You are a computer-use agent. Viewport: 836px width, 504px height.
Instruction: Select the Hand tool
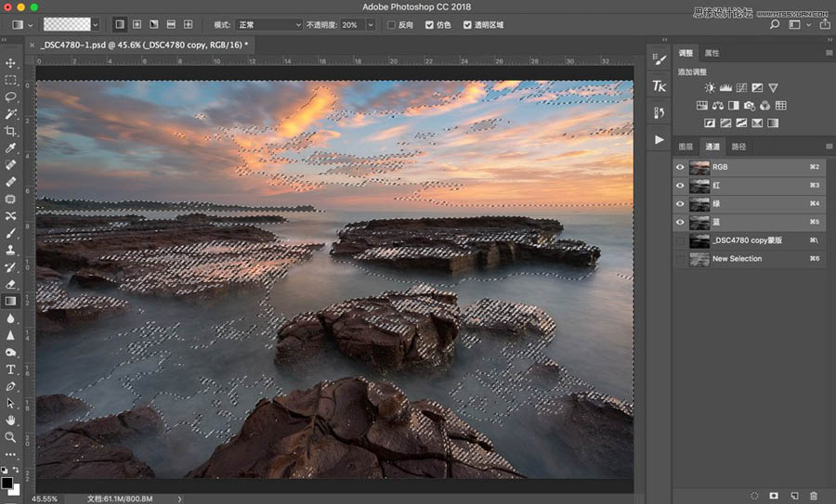coord(10,420)
